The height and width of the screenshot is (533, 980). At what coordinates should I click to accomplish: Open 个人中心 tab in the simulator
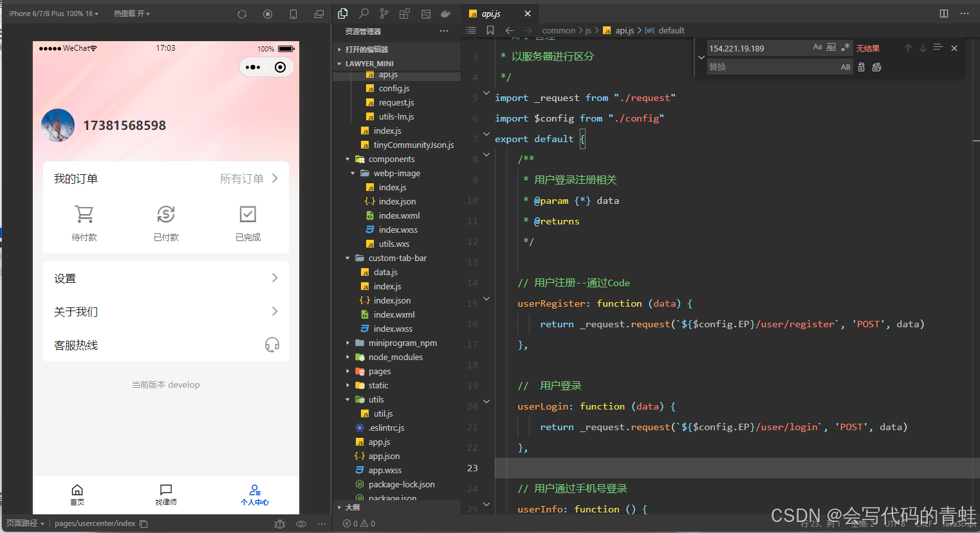pos(255,495)
